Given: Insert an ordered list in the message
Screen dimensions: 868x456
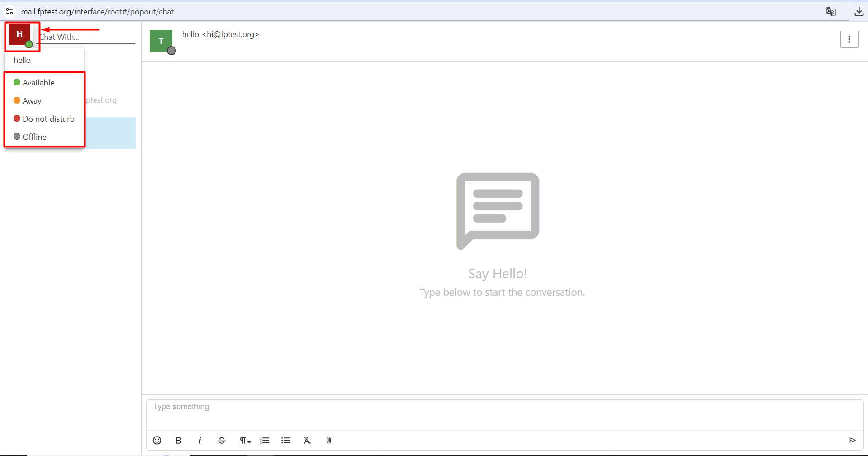Looking at the screenshot, I should click(x=265, y=440).
